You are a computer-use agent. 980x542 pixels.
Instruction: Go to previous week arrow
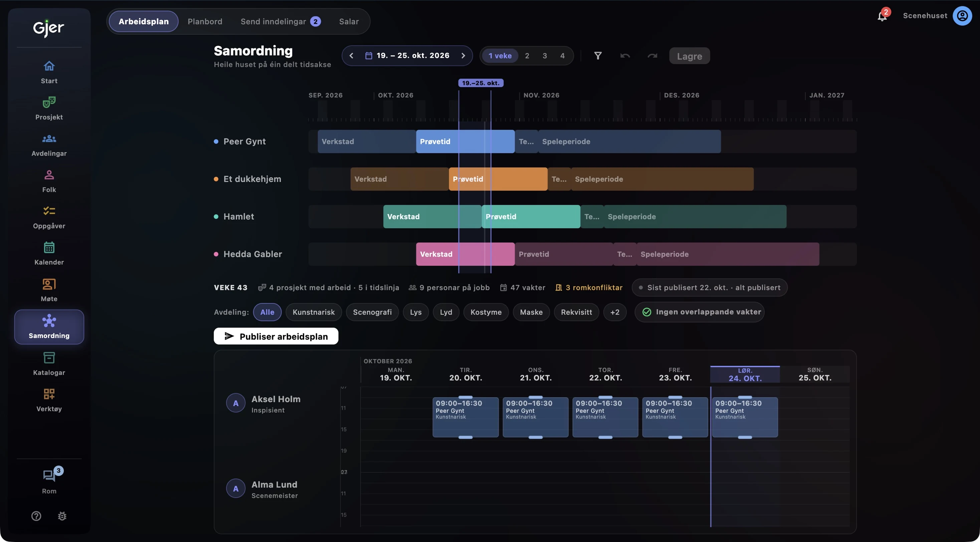(351, 55)
